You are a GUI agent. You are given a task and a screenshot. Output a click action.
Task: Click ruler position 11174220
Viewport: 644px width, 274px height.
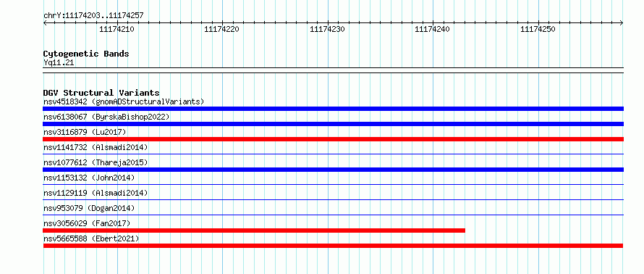[222, 29]
